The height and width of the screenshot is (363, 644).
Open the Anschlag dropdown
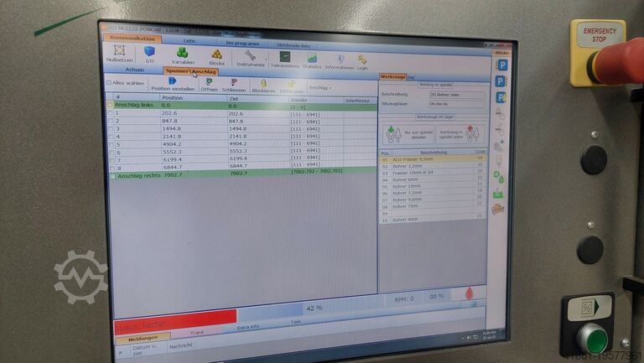[x=319, y=87]
